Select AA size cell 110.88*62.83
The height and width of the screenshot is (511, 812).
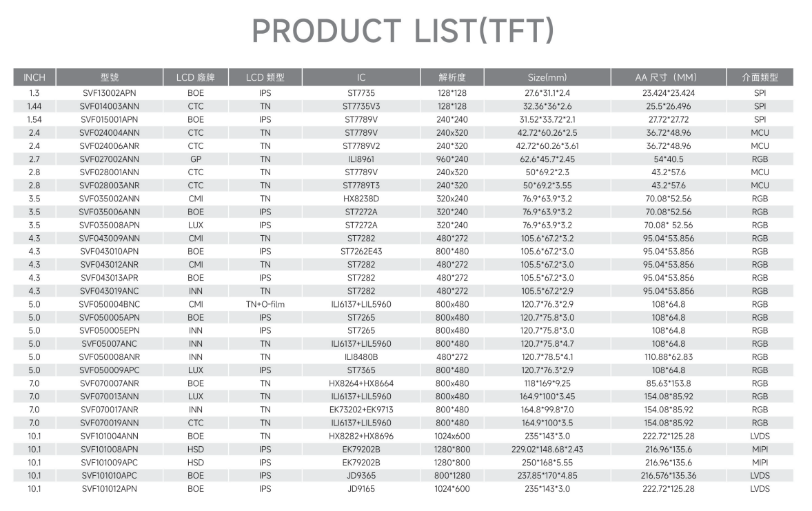669,357
